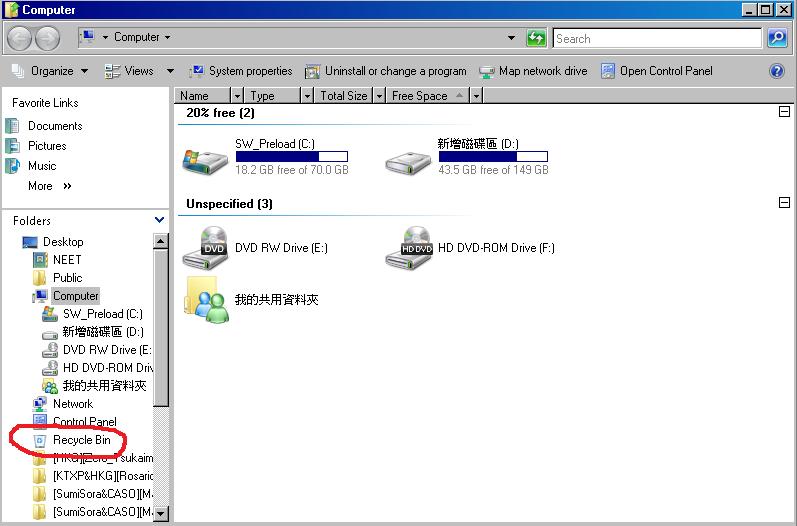Select the HD DVD-ROM Drive (F:) icon
Image resolution: width=797 pixels, height=526 pixels.
coord(409,248)
